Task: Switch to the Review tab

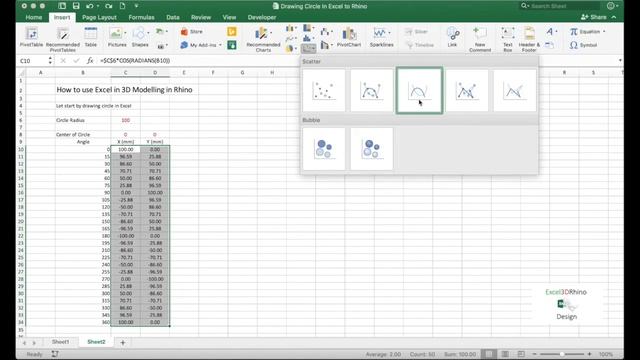Action: (x=201, y=17)
